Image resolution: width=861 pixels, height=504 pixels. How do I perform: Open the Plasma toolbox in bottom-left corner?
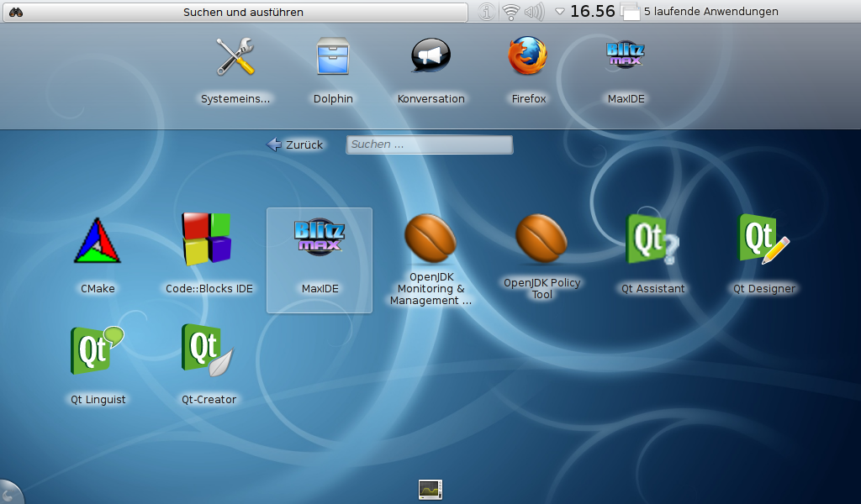(x=8, y=494)
